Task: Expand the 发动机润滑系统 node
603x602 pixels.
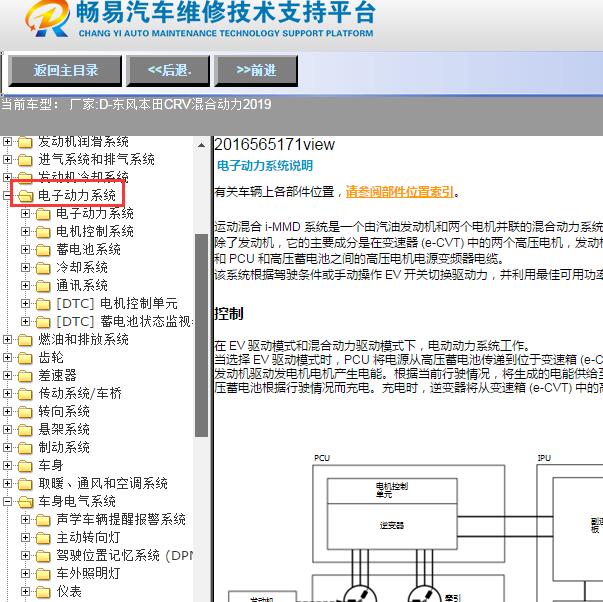Action: click(x=7, y=142)
